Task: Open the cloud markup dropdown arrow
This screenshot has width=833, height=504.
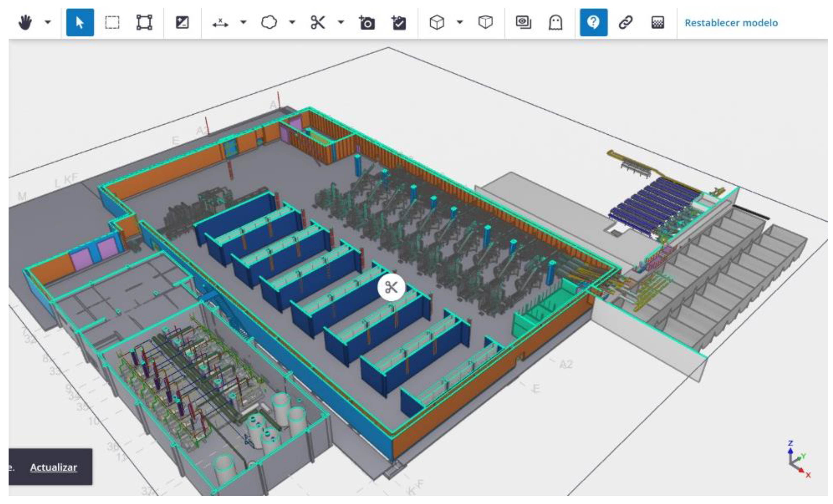Action: [x=292, y=23]
